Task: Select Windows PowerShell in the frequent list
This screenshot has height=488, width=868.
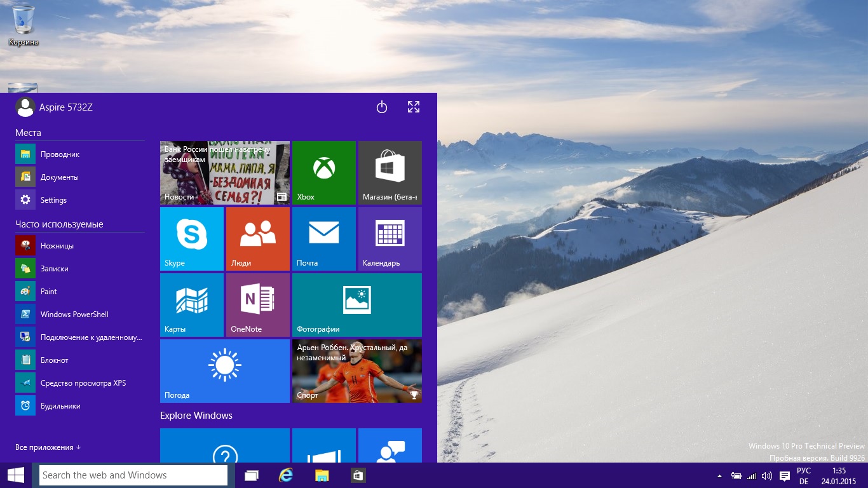Action: tap(74, 315)
